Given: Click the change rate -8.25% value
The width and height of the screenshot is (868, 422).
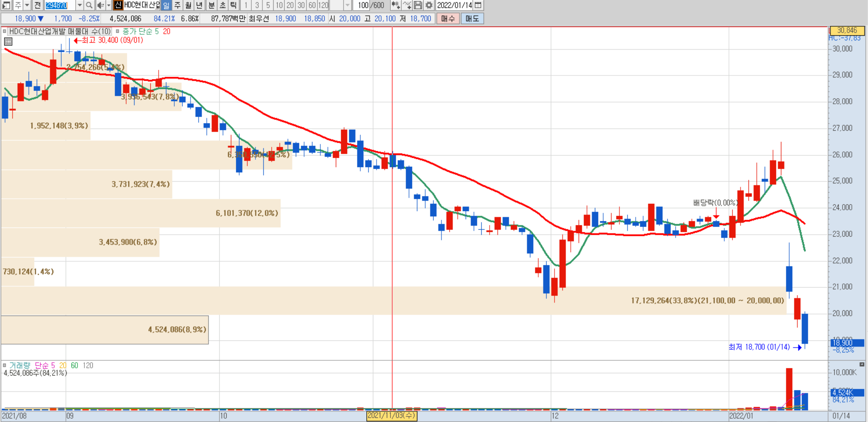Looking at the screenshot, I should coord(89,19).
